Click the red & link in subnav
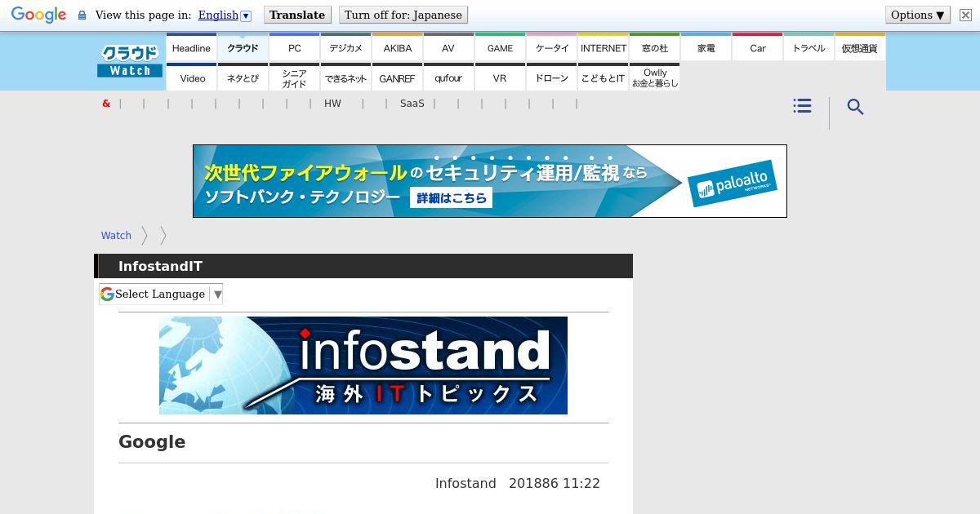The width and height of the screenshot is (980, 514). (106, 104)
